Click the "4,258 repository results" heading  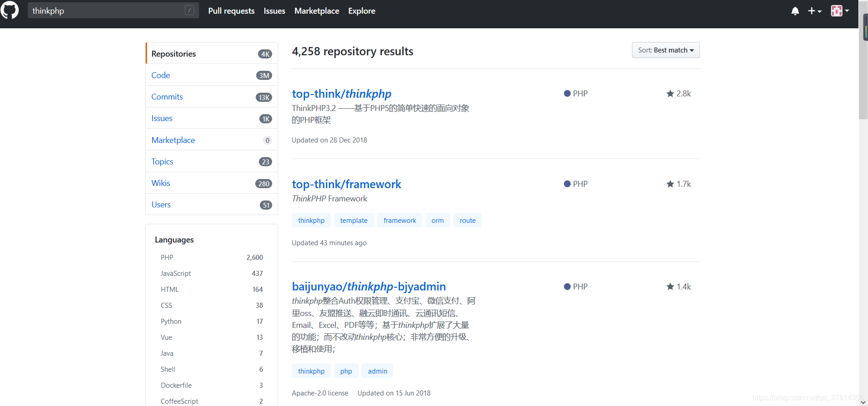352,51
